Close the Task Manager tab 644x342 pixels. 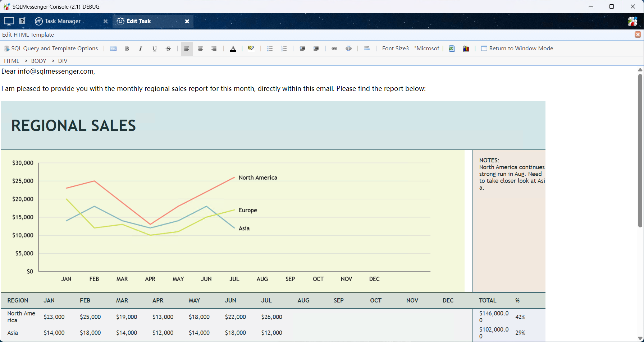point(105,22)
